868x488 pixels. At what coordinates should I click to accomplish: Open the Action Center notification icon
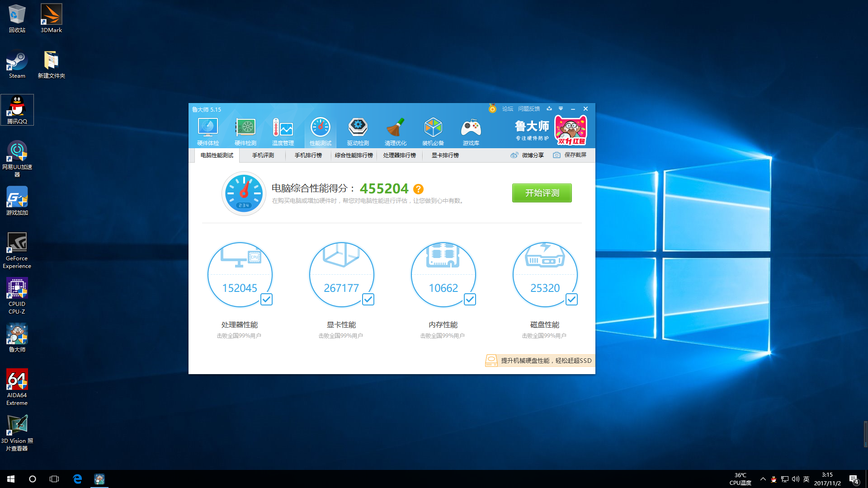click(x=854, y=479)
